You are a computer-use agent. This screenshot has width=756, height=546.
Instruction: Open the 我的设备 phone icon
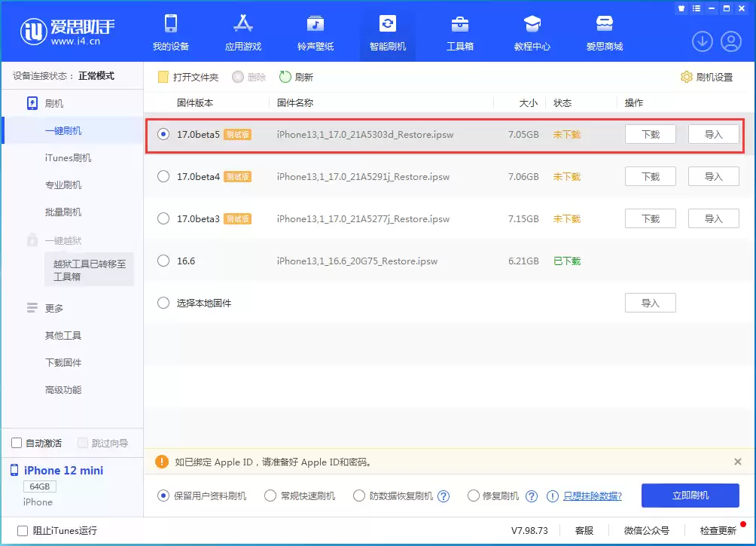pyautogui.click(x=171, y=23)
